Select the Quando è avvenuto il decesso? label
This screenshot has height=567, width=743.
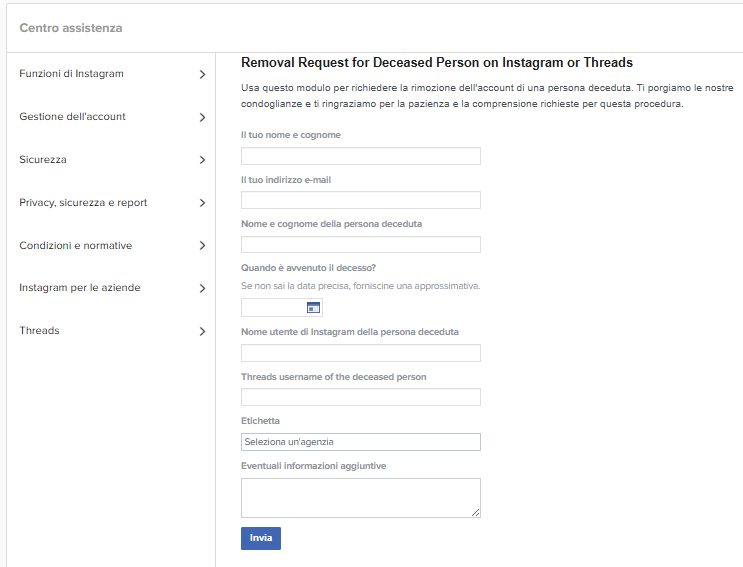click(x=308, y=268)
